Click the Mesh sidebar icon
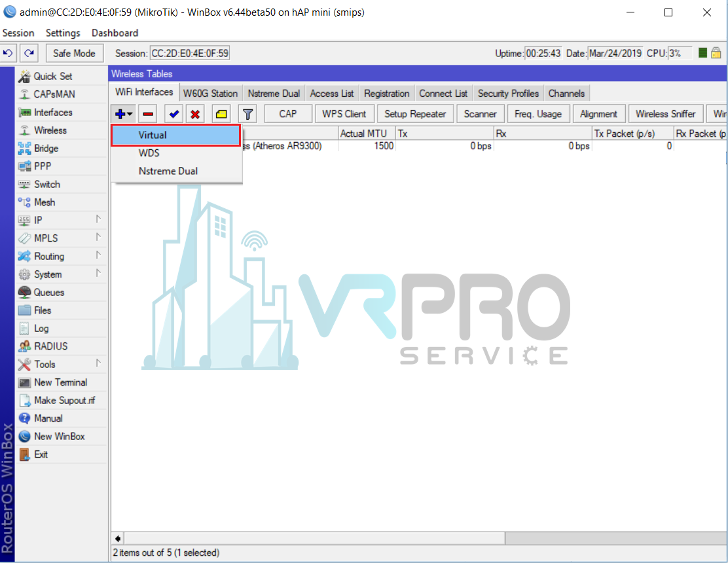Image resolution: width=728 pixels, height=563 pixels. 24,202
